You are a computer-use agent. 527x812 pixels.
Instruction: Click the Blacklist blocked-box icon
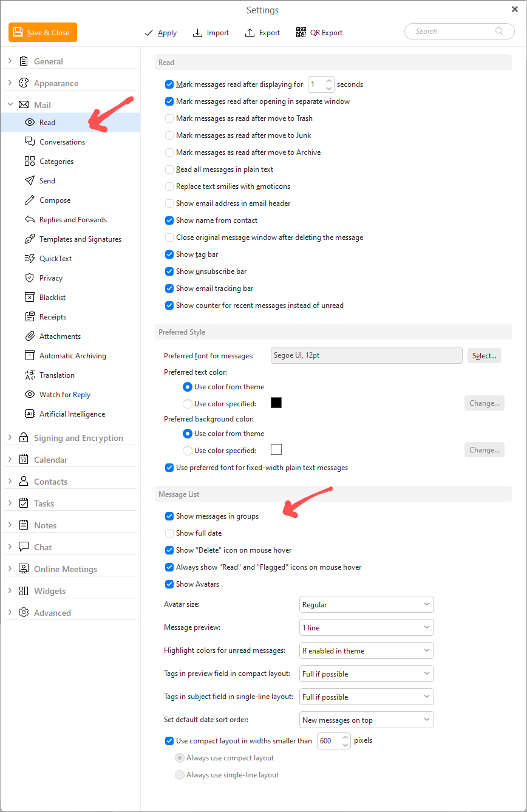(29, 297)
